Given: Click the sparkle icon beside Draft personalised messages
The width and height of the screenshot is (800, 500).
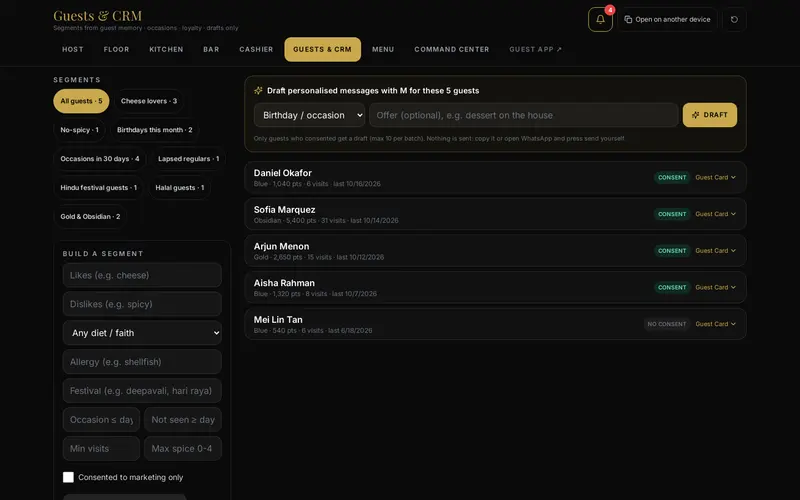Looking at the screenshot, I should [258, 90].
